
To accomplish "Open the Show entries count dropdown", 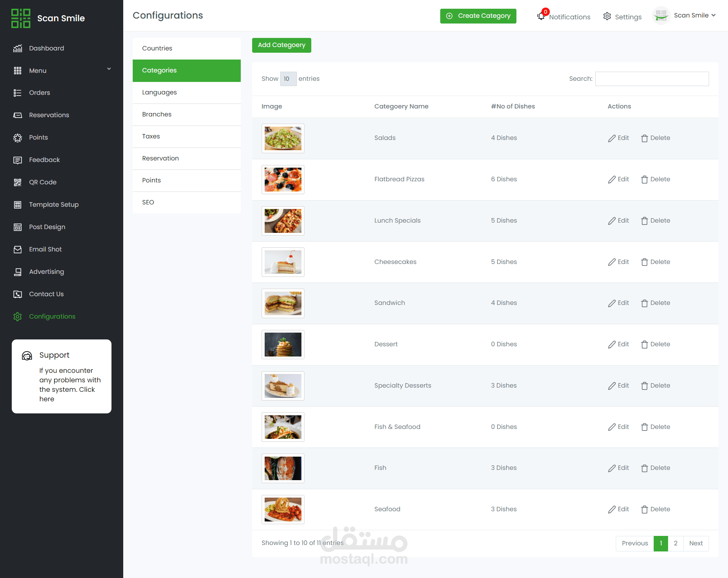I will 288,79.
